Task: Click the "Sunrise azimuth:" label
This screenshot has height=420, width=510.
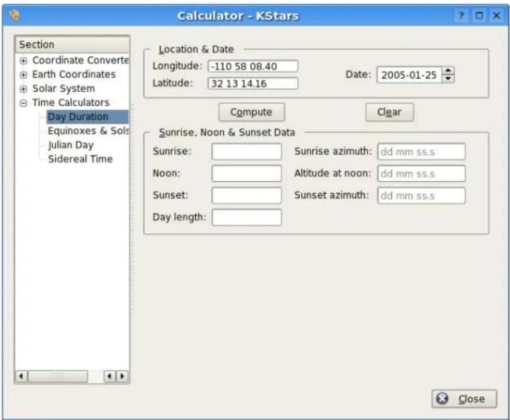Action: click(333, 151)
